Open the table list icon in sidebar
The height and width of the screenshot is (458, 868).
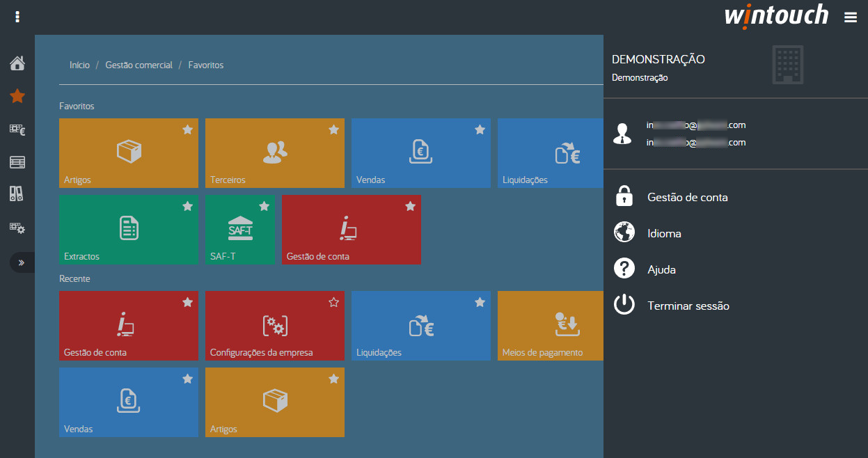point(17,162)
